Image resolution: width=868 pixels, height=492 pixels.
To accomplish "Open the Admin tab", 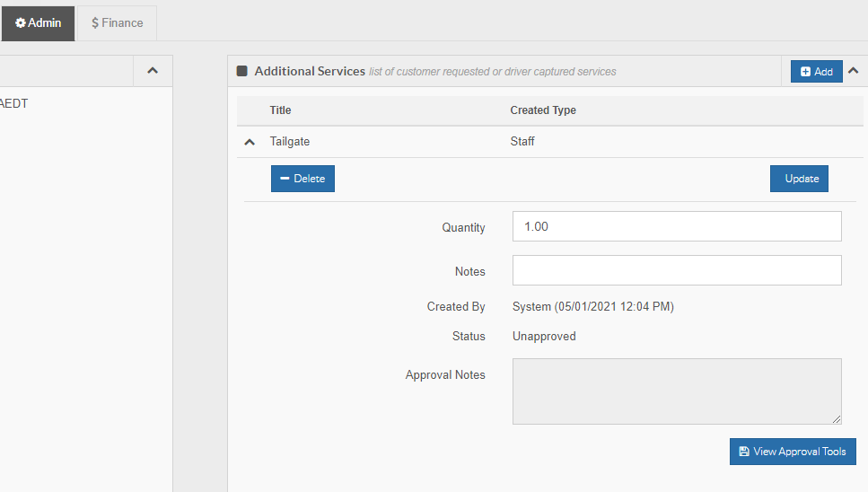I will (39, 23).
